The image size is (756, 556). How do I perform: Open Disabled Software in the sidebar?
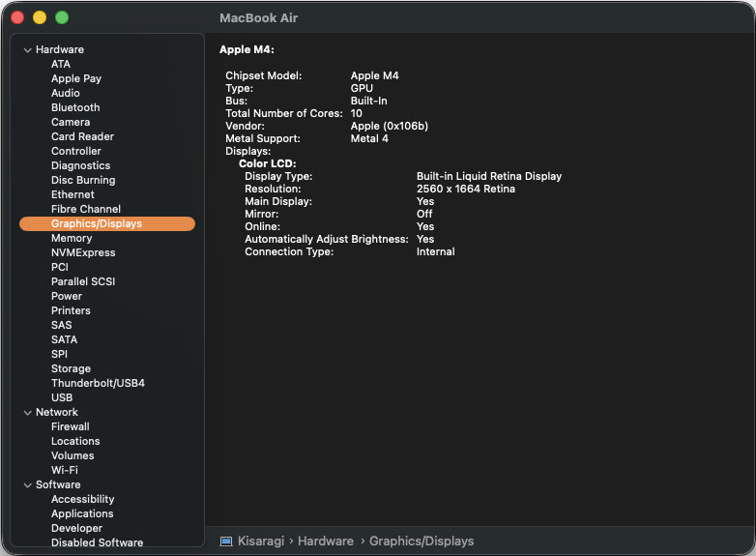point(97,542)
